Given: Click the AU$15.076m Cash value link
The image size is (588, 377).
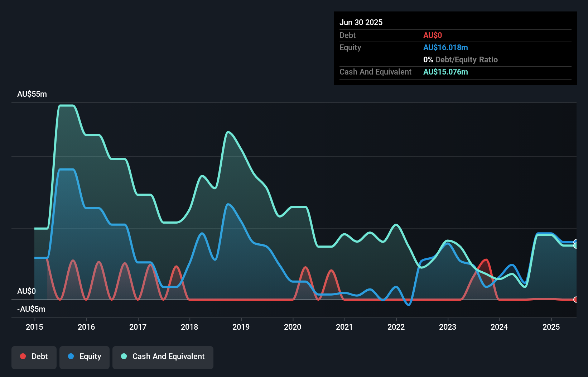Looking at the screenshot, I should pos(445,72).
